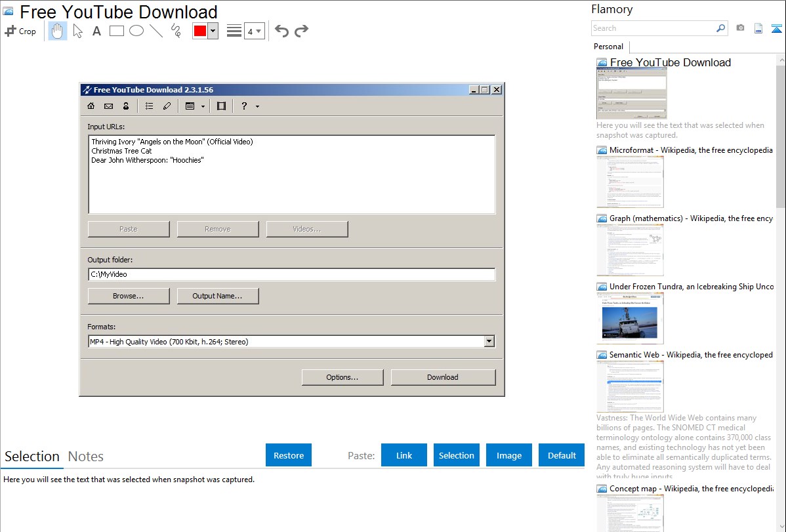Activate the hand pan tool

pos(58,31)
